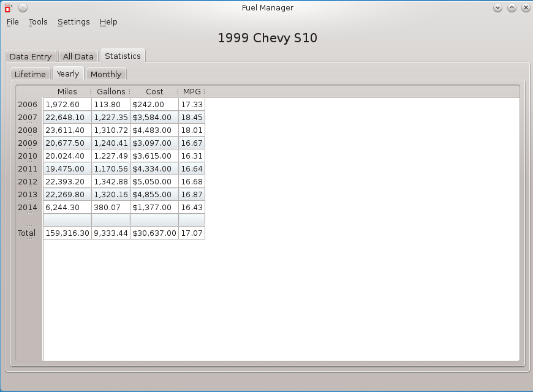533x392 pixels.
Task: Click the 23,611.40 miles cell
Action: point(67,130)
